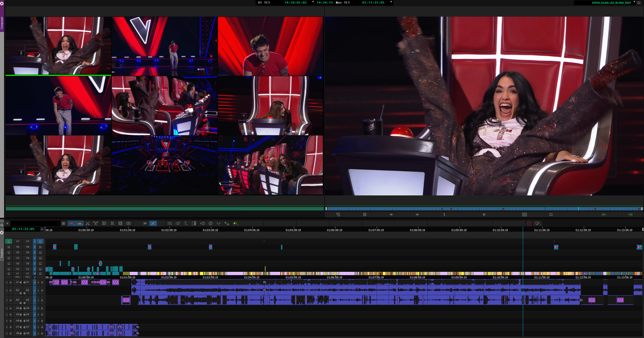Click the Remove Effect circle-slash icon
The width and height of the screenshot is (644, 338).
[211, 223]
